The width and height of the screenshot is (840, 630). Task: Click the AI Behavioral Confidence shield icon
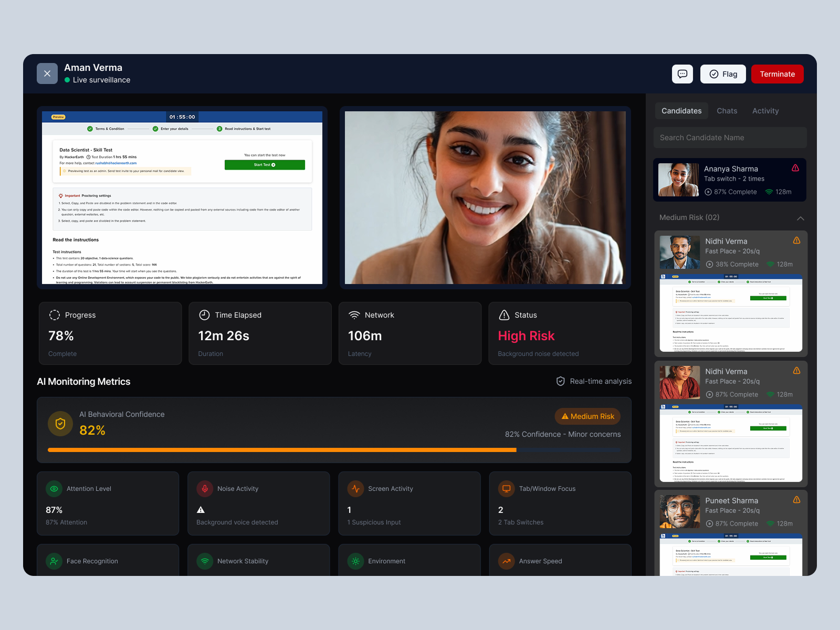(60, 424)
